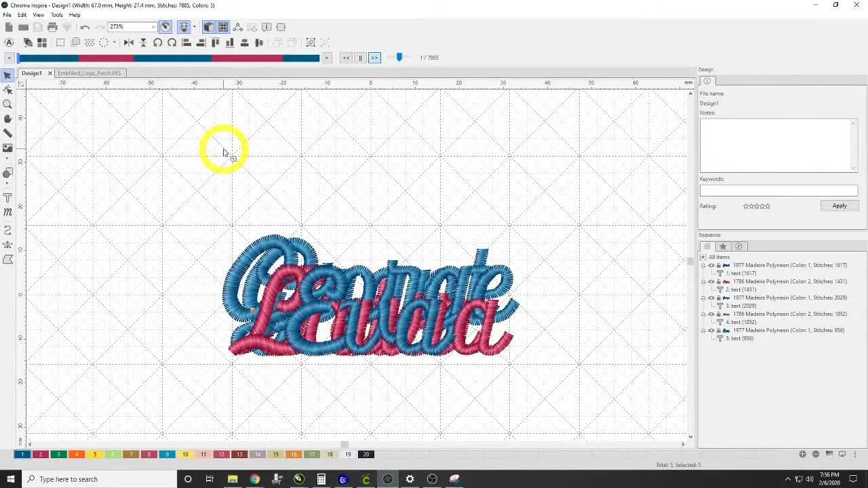Open Windows Start menu
The height and width of the screenshot is (488, 868).
[10, 479]
